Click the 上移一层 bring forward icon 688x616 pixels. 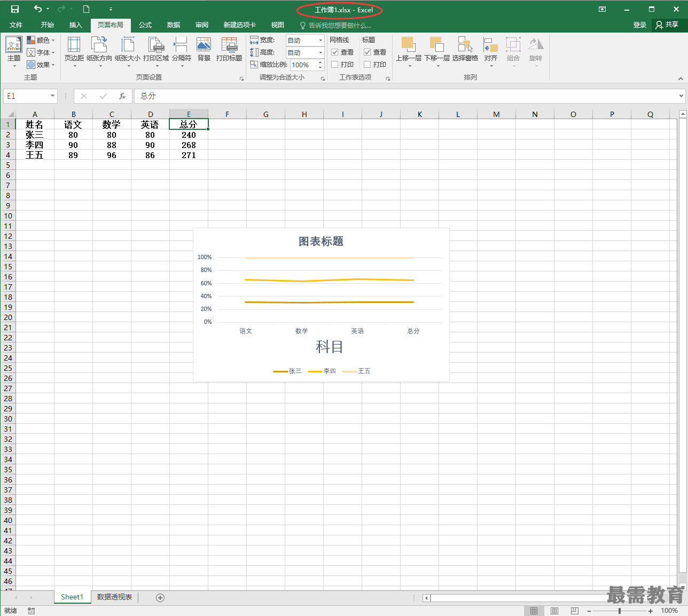pos(408,44)
